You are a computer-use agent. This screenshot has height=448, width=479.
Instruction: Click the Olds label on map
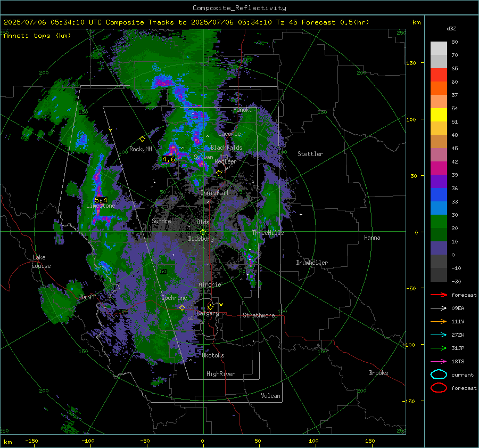203,222
